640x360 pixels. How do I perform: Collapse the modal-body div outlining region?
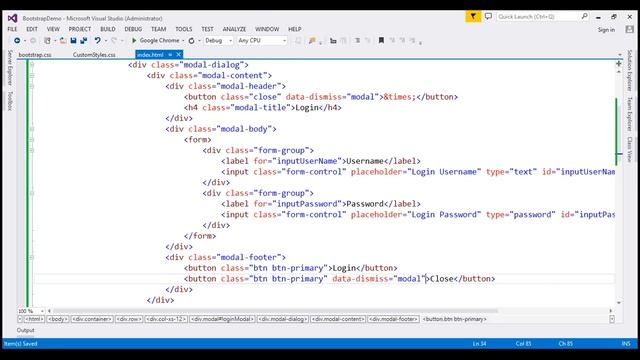pyautogui.click(x=32, y=129)
